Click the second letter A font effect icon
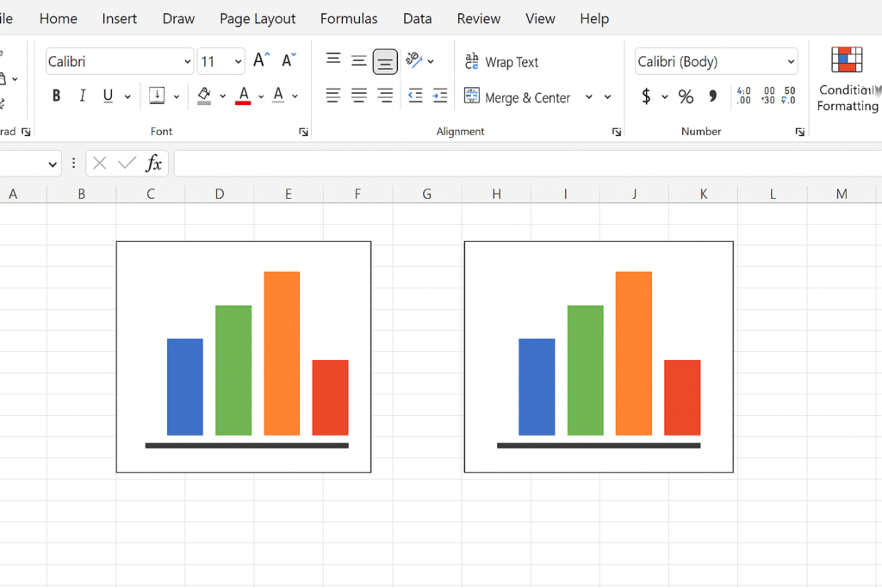The image size is (882, 588). [x=278, y=96]
